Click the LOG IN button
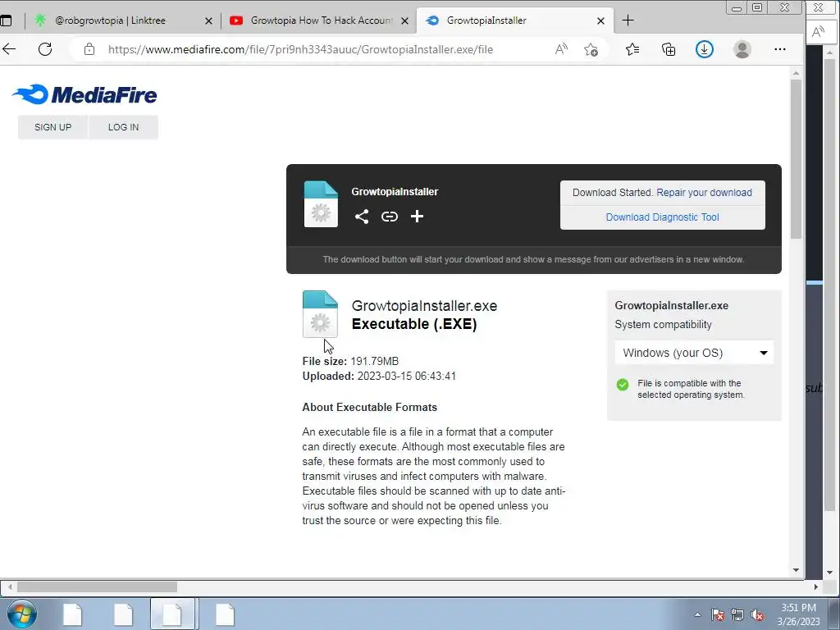 point(123,127)
